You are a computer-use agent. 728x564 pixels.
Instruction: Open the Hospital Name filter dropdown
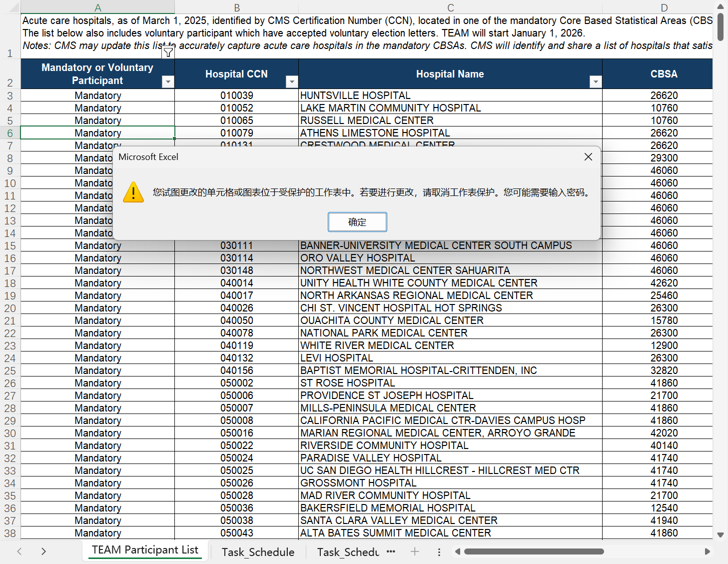[596, 81]
